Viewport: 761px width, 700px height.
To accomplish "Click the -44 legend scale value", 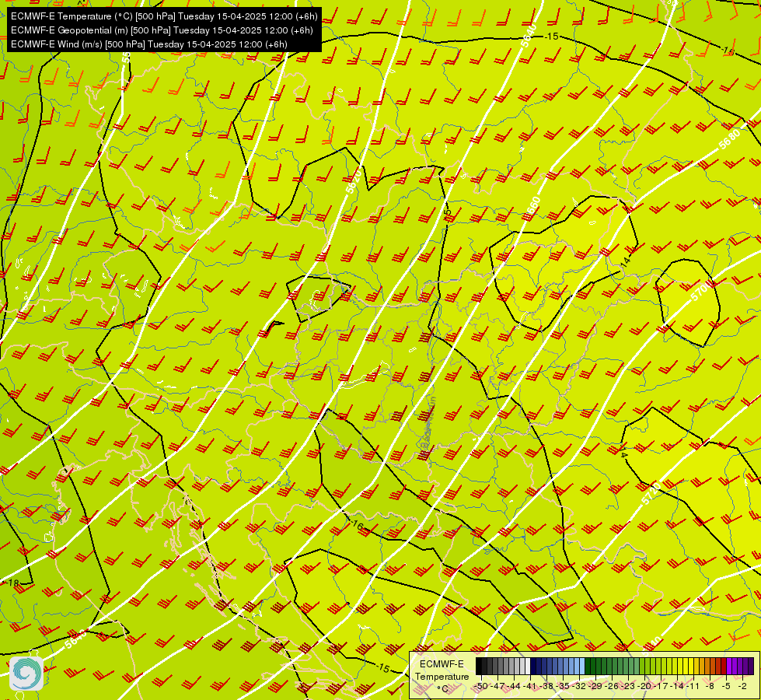I will 514,686.
